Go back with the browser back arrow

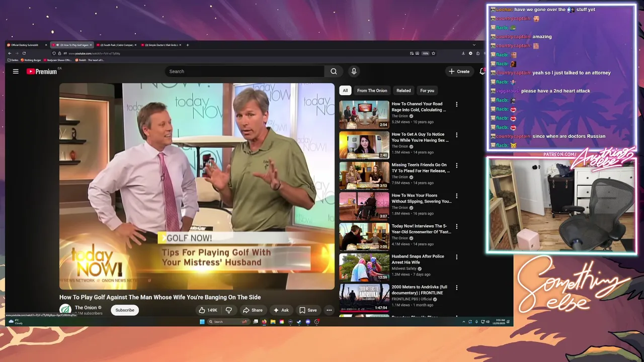[10, 53]
